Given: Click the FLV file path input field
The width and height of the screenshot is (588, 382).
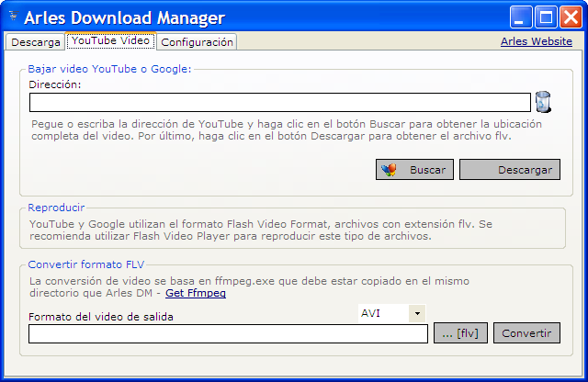Looking at the screenshot, I should coord(228,333).
